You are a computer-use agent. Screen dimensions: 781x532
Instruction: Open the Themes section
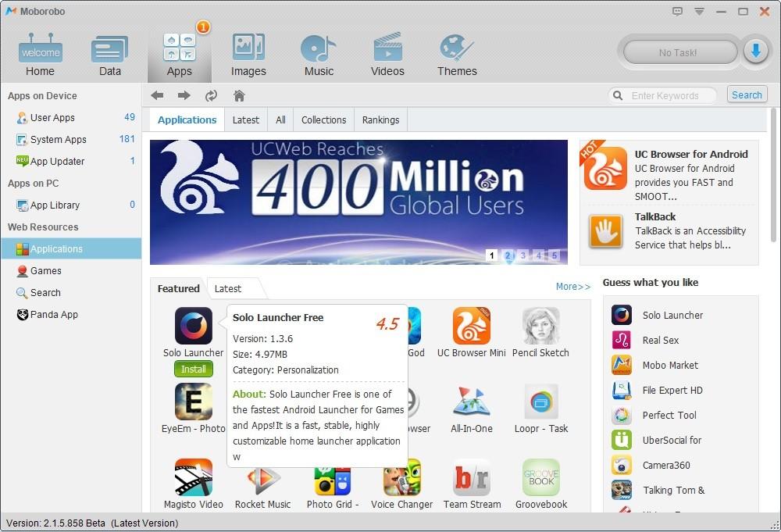pos(457,55)
